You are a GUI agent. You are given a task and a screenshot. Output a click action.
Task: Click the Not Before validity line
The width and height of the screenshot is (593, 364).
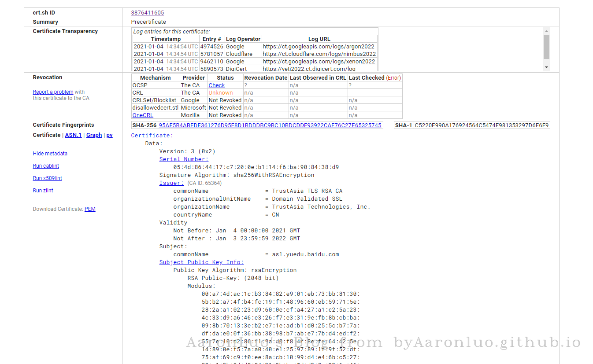click(237, 231)
